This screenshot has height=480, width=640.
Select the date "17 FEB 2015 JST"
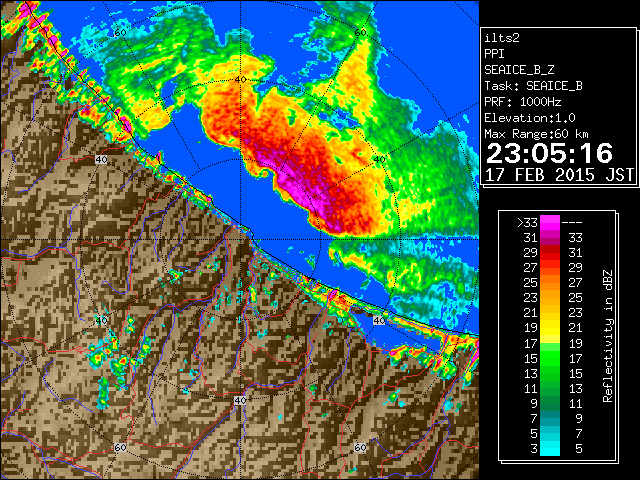coord(559,175)
